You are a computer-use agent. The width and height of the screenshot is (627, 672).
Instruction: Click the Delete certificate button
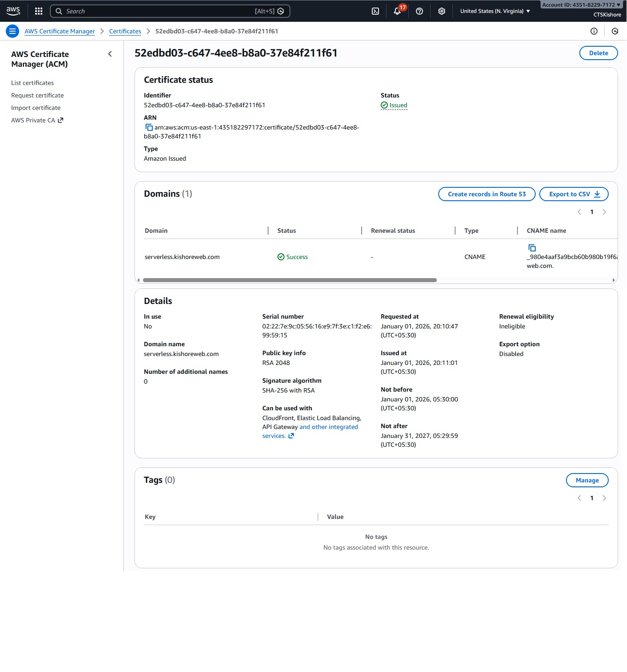598,53
